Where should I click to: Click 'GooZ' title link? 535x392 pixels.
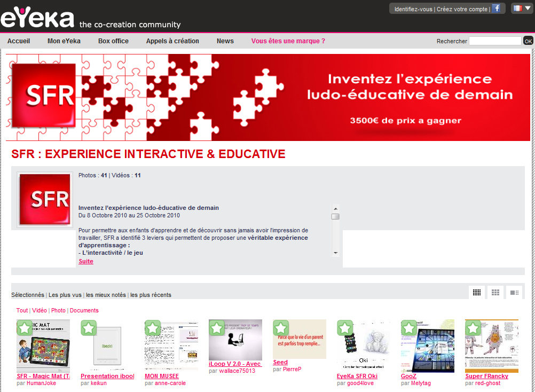point(409,376)
